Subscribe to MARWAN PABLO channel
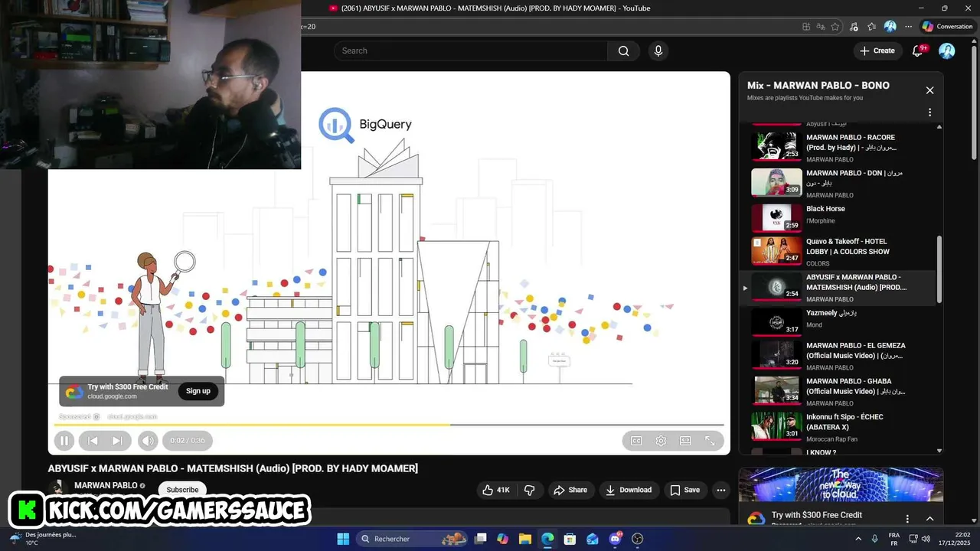The image size is (980, 551). [x=182, y=490]
